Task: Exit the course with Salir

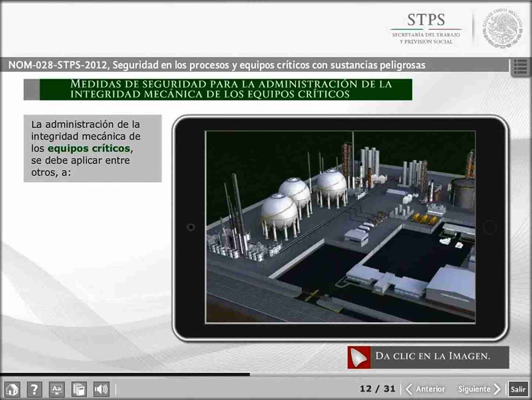Action: (x=518, y=389)
